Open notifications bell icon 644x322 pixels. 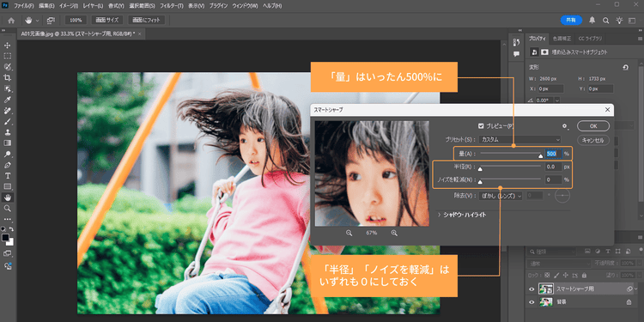click(x=592, y=20)
